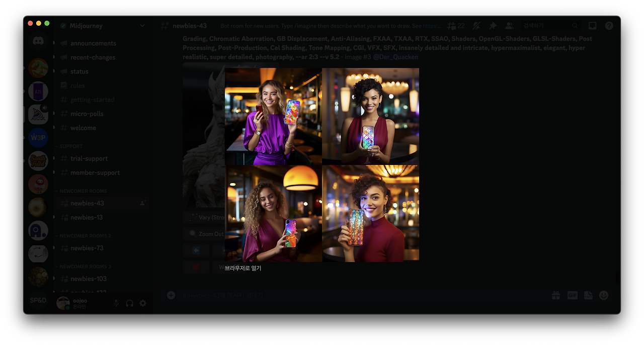Open the golden fireworks server icon
This screenshot has width=644, height=345.
pos(38,207)
